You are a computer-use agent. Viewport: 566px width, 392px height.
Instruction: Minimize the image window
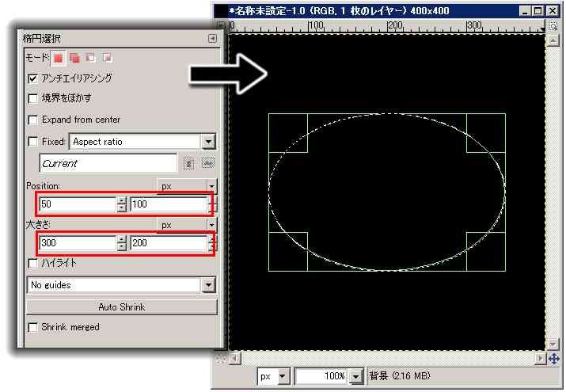(525, 11)
